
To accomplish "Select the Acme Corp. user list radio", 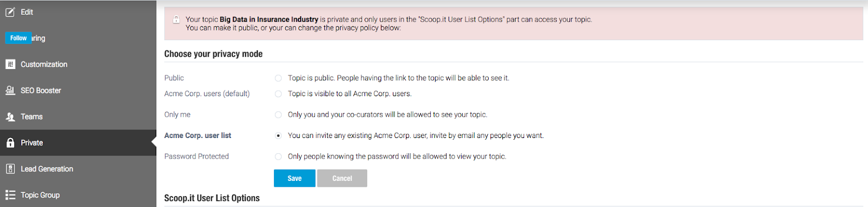I will point(278,136).
